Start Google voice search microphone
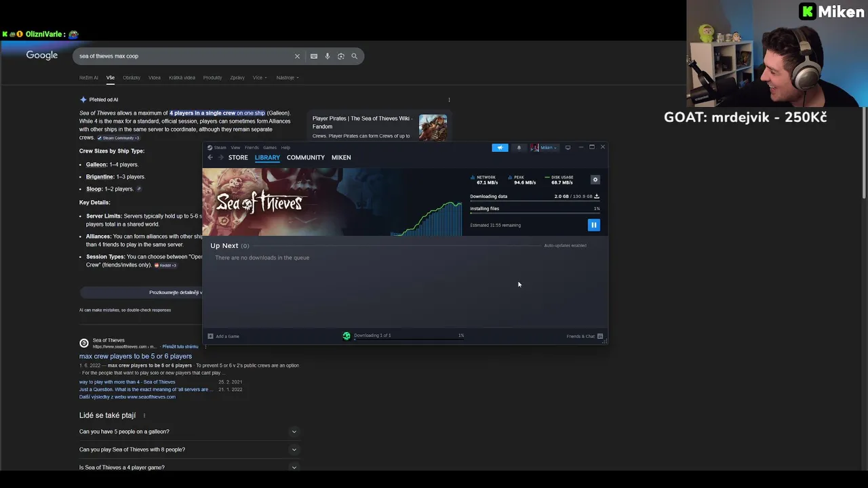 (x=328, y=56)
